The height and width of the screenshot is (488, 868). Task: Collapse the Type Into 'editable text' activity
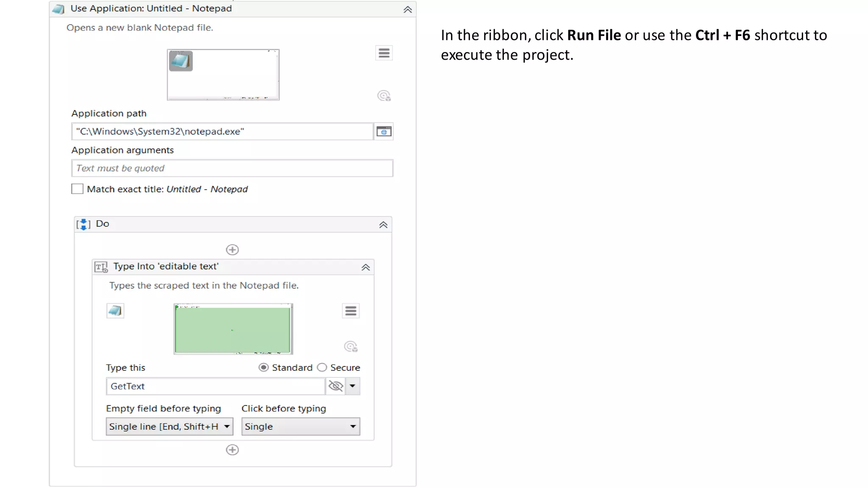click(365, 267)
